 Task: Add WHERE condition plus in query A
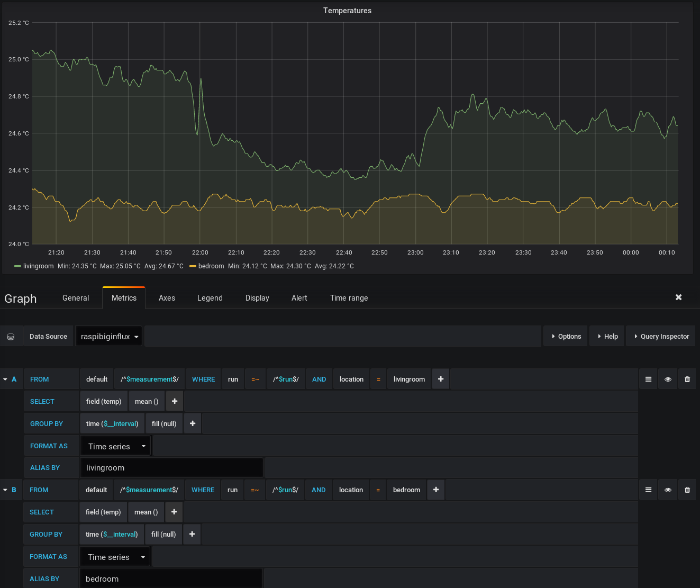click(441, 379)
